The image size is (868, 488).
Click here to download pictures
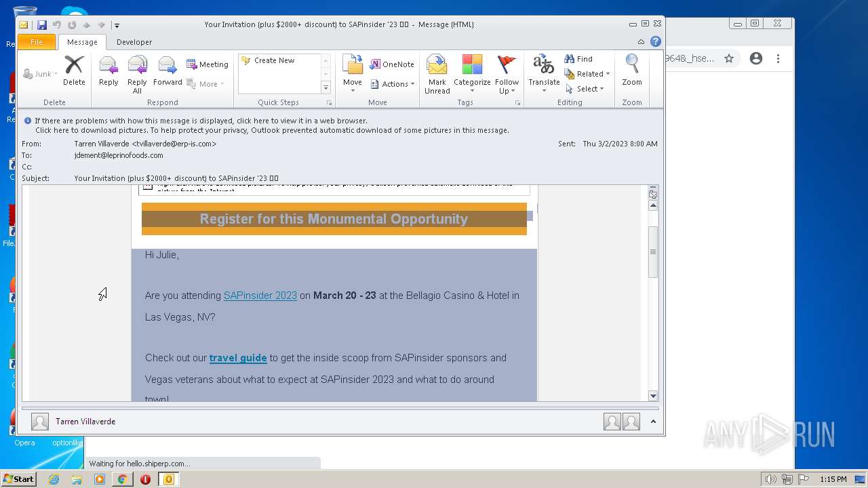[x=272, y=130]
